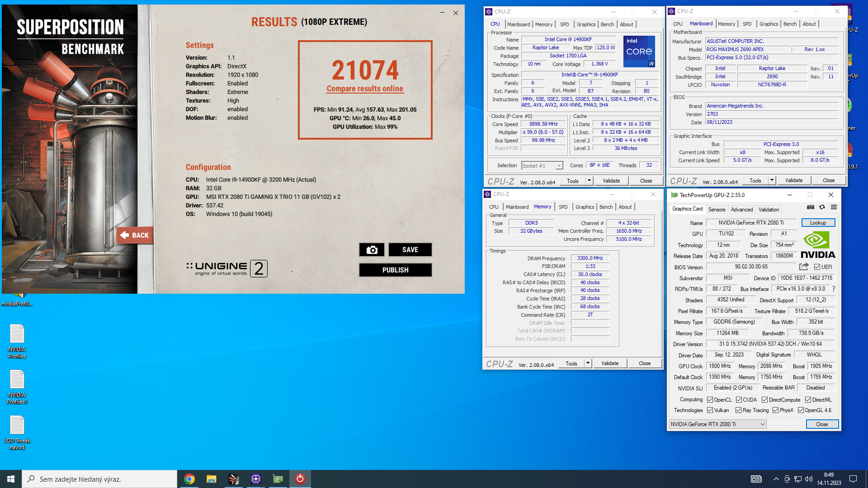868x488 pixels.
Task: Open the Advanced tab in GPU-Z
Action: pyautogui.click(x=742, y=210)
